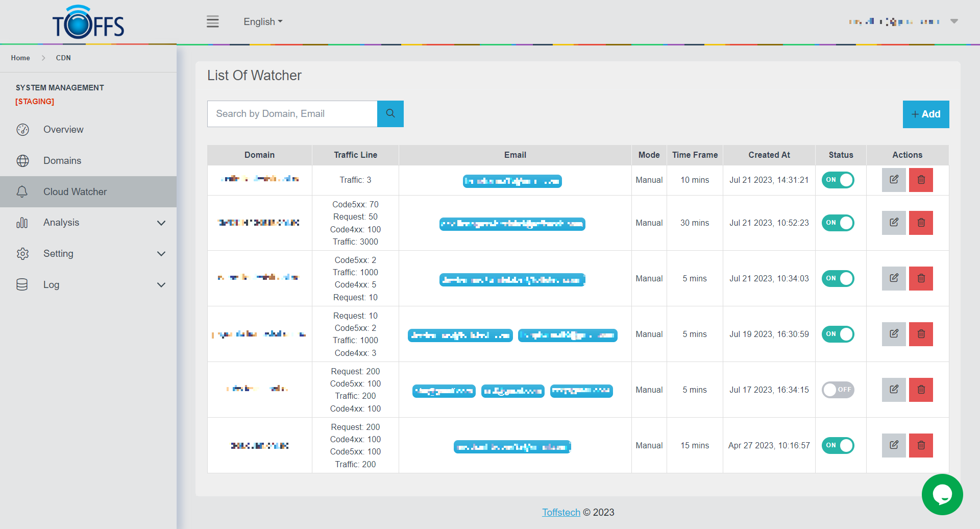Screen dimensions: 980x529
Task: Delete the watcher created Jul 21 10:52:23
Action: pos(921,223)
